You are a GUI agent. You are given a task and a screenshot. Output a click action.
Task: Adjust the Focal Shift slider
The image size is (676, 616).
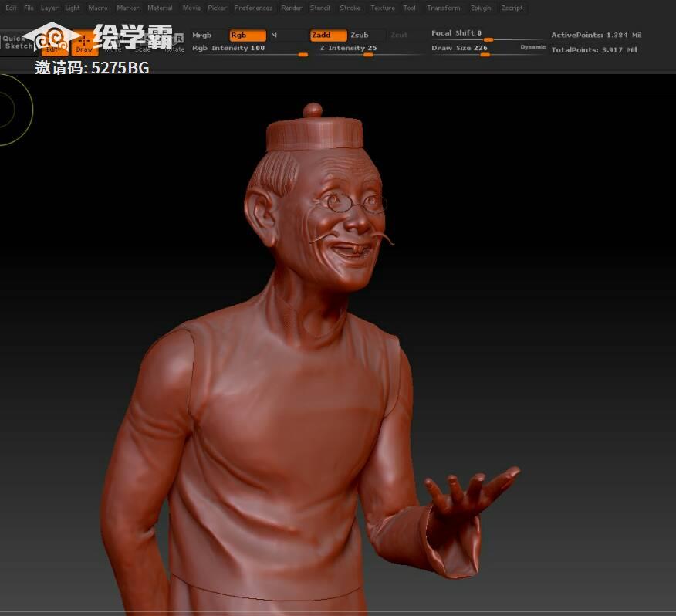(488, 35)
